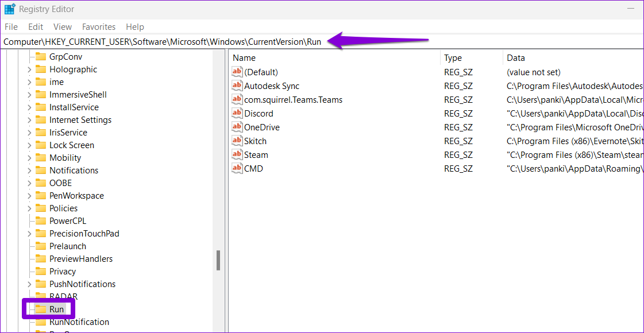644x333 pixels.
Task: Click inside the registry path address bar
Action: 172,41
